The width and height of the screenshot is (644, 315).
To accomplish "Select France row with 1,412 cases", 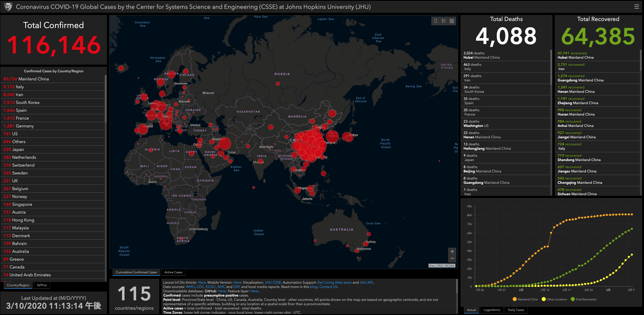I will pyautogui.click(x=53, y=118).
